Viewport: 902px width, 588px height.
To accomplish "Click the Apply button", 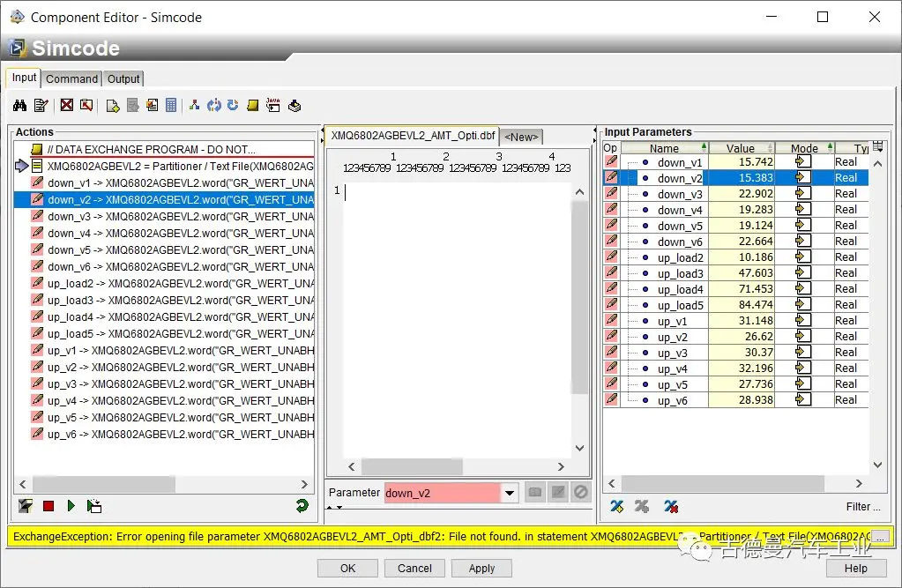I will point(481,569).
